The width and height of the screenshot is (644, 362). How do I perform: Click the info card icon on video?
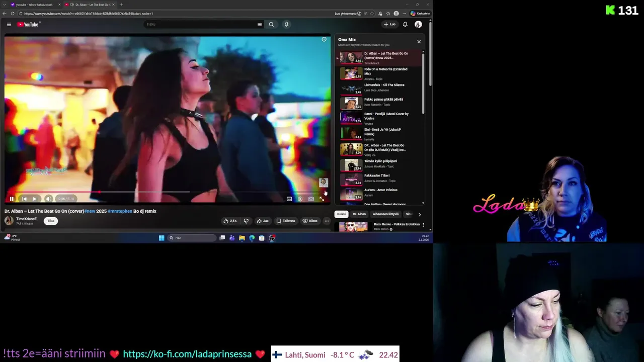(324, 39)
